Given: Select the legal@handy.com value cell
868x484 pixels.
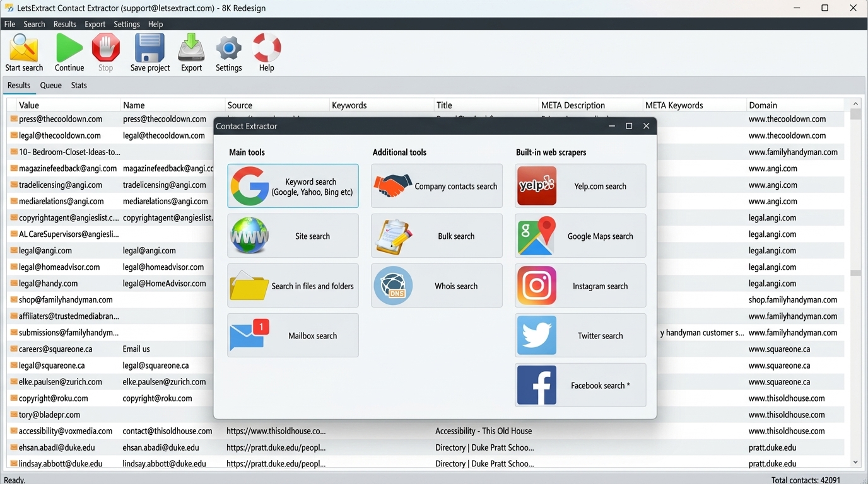Looking at the screenshot, I should click(x=49, y=283).
